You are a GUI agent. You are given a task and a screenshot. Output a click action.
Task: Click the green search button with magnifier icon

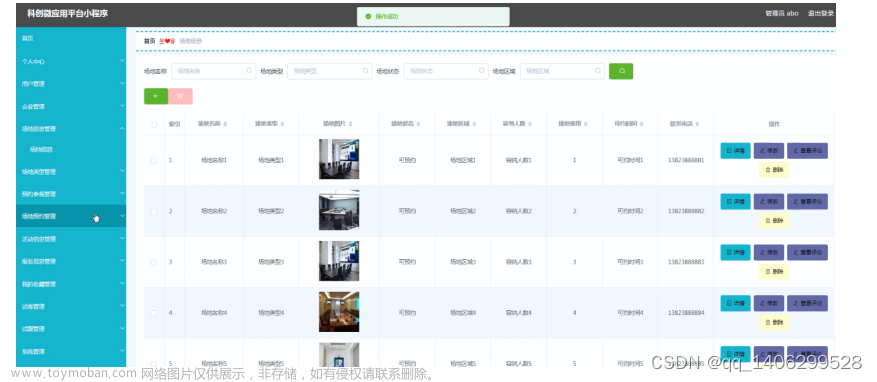click(621, 71)
